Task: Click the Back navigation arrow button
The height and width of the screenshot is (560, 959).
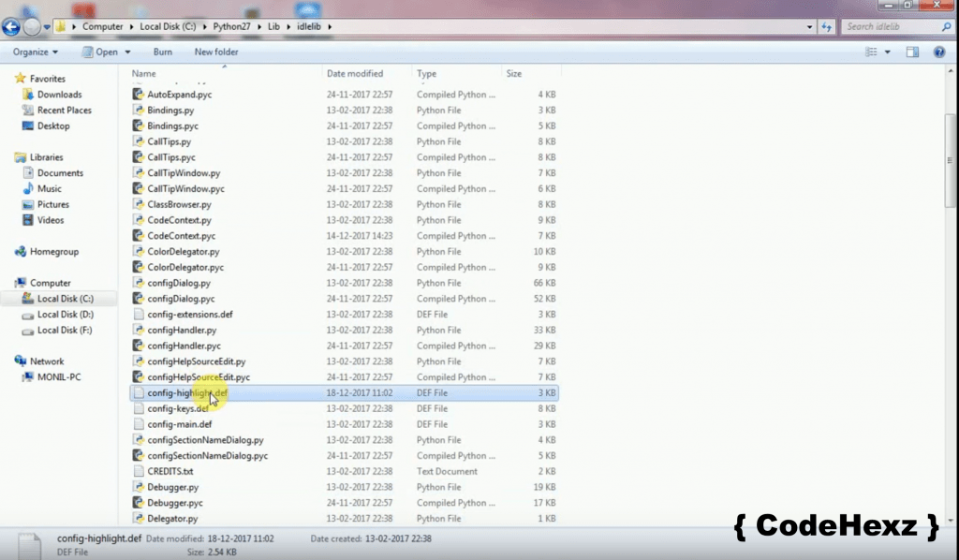Action: click(12, 27)
